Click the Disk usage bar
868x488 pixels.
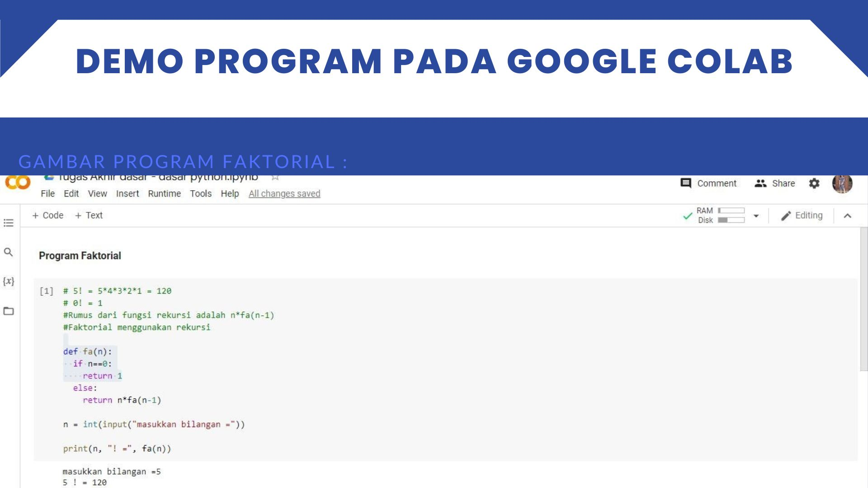point(731,220)
